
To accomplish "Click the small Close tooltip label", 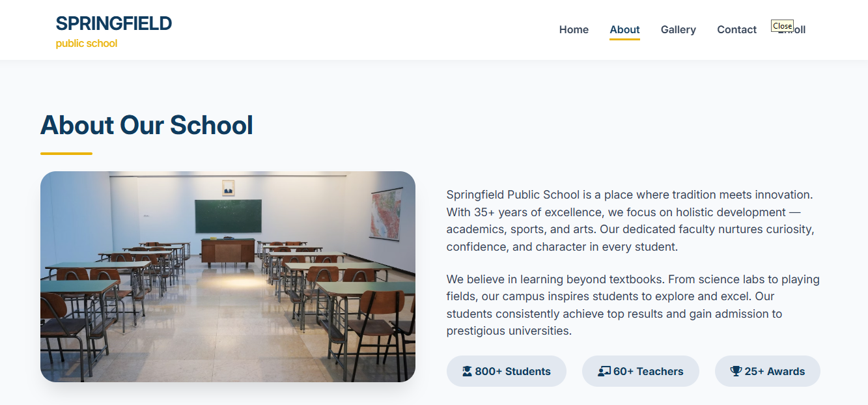I will click(782, 26).
